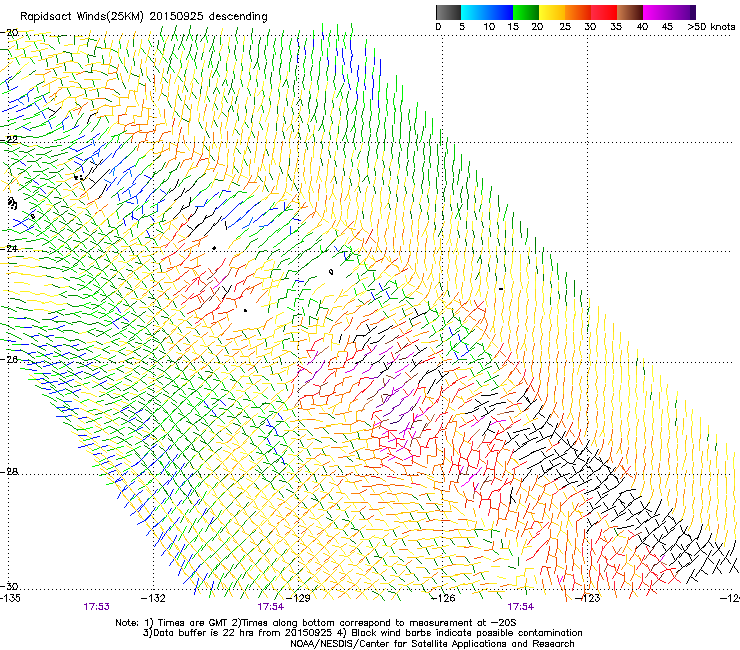Screen dimensions: 740x650
Task: Select the blue 5–15 knots color segment
Action: coord(487,12)
